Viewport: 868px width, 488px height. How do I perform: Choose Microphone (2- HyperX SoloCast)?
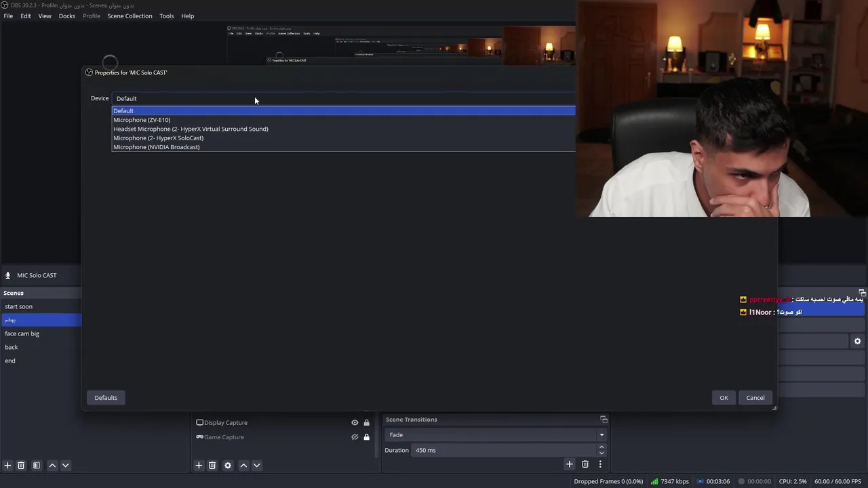pos(343,138)
